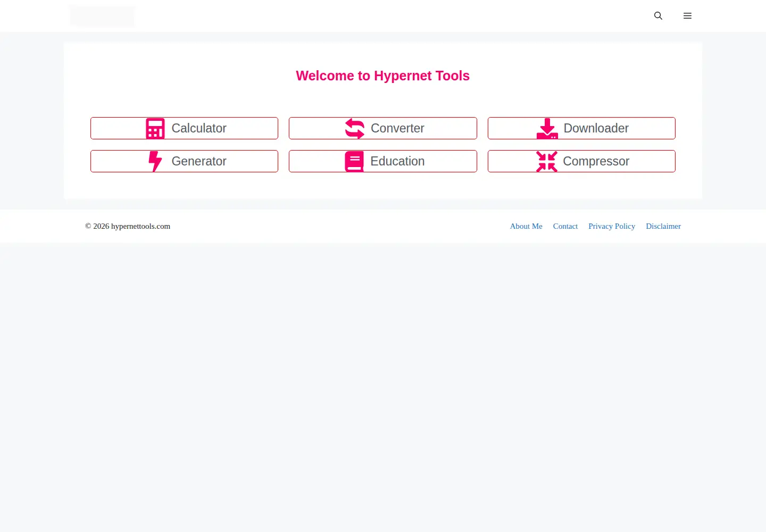Viewport: 766px width, 532px height.
Task: Select the swap-arrows icon on the Converter button
Action: coord(355,129)
